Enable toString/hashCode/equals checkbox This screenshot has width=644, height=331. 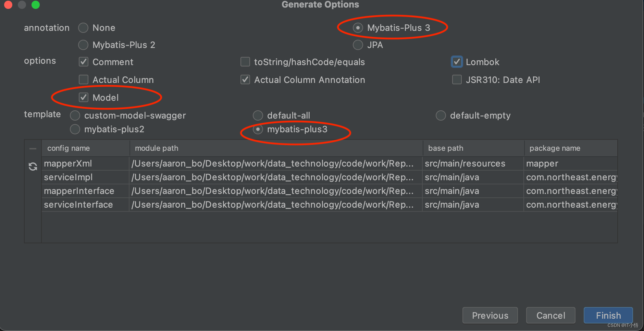(x=245, y=62)
